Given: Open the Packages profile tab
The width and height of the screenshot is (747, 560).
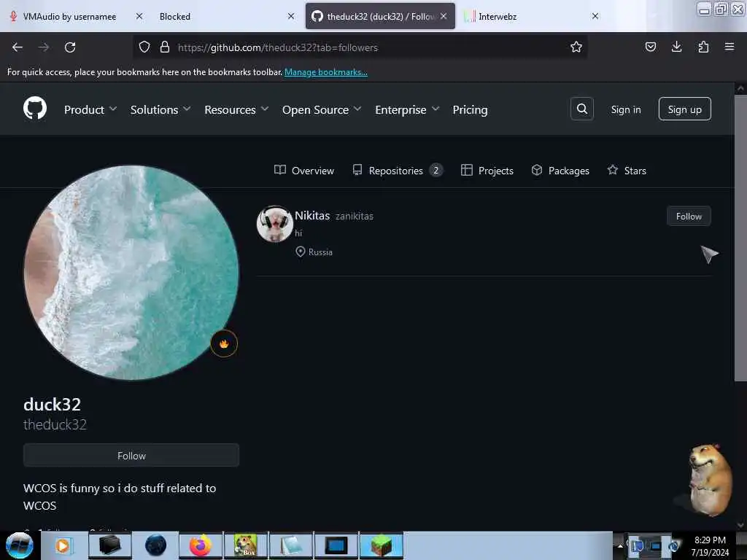Looking at the screenshot, I should coord(560,171).
